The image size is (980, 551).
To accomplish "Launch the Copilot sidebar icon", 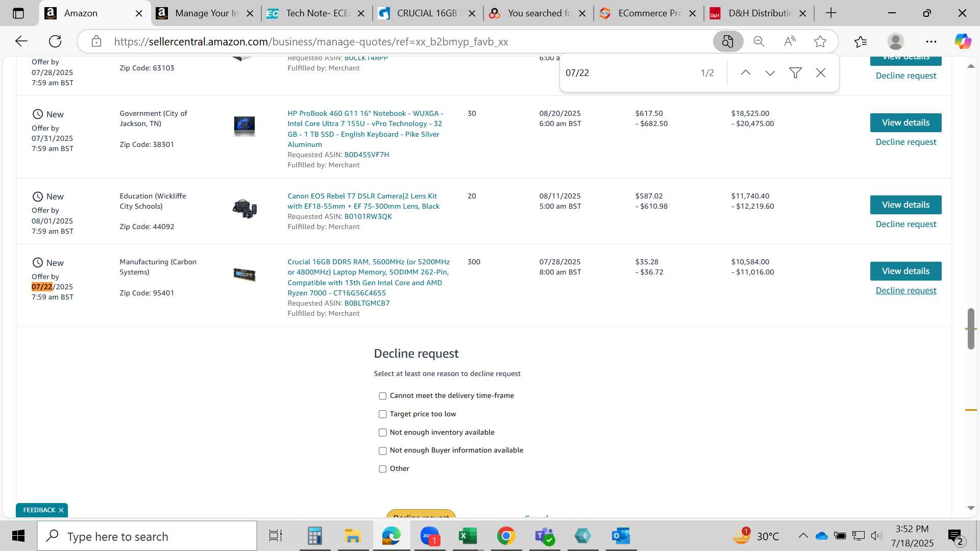I will click(963, 41).
